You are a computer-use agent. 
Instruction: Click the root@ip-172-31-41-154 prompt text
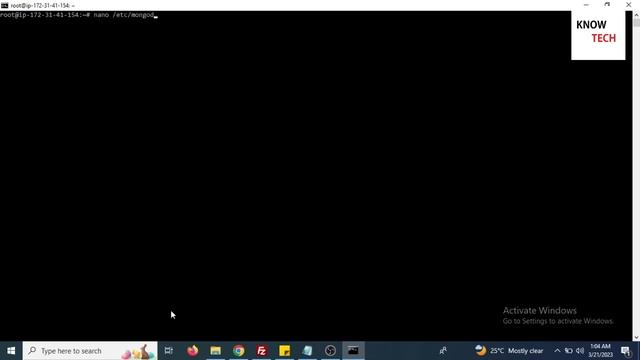coord(45,15)
